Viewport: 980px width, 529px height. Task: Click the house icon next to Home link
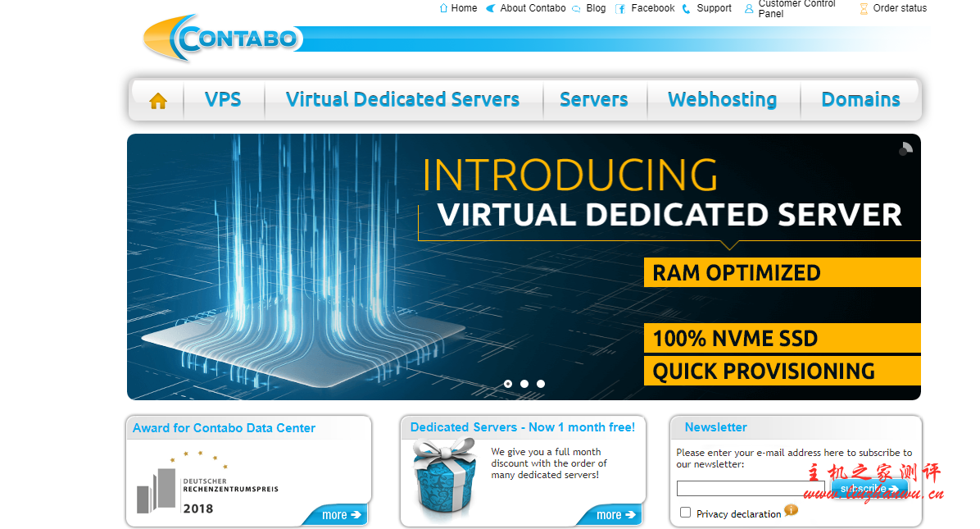tap(444, 8)
